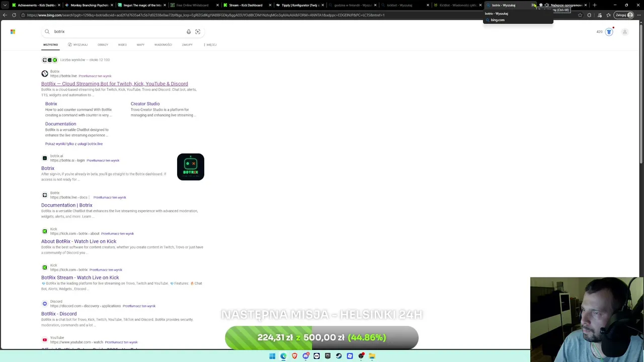The height and width of the screenshot is (362, 644).
Task: Reload the page with the refresh button
Action: click(14, 15)
